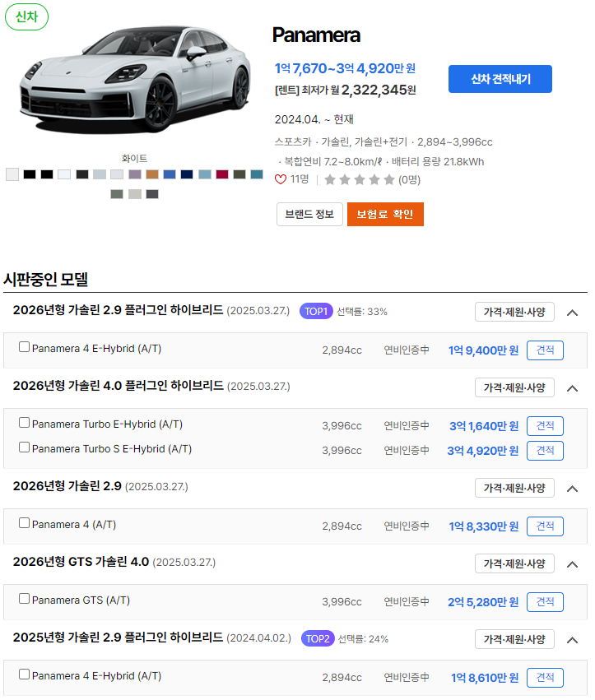Click the 시판중인 모델 heading

[x=45, y=280]
